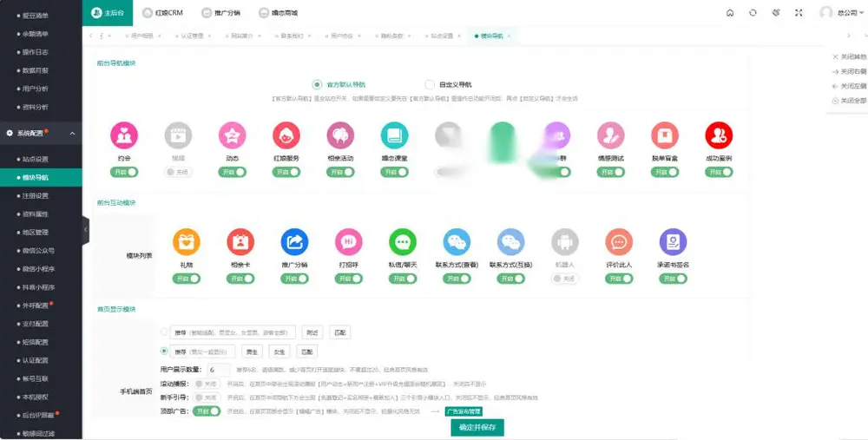Click the red 成功案例 icon

click(719, 135)
